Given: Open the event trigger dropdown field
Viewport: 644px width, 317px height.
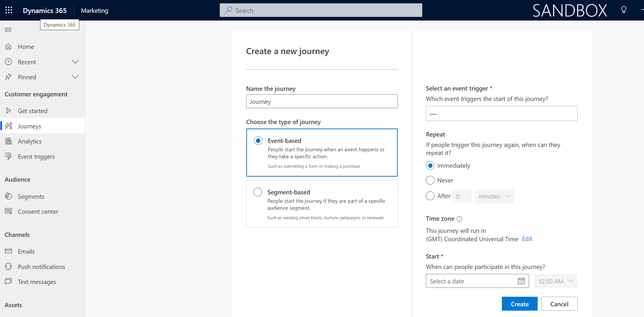Looking at the screenshot, I should point(501,113).
